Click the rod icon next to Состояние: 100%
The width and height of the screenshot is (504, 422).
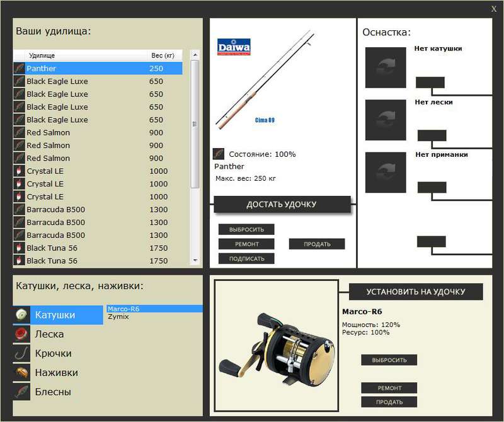pyautogui.click(x=219, y=154)
